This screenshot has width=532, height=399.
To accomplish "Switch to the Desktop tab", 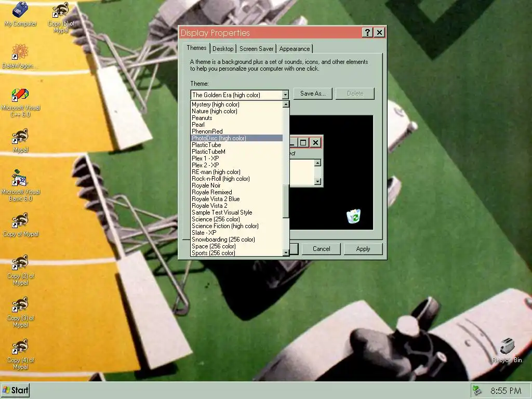I will pyautogui.click(x=223, y=49).
